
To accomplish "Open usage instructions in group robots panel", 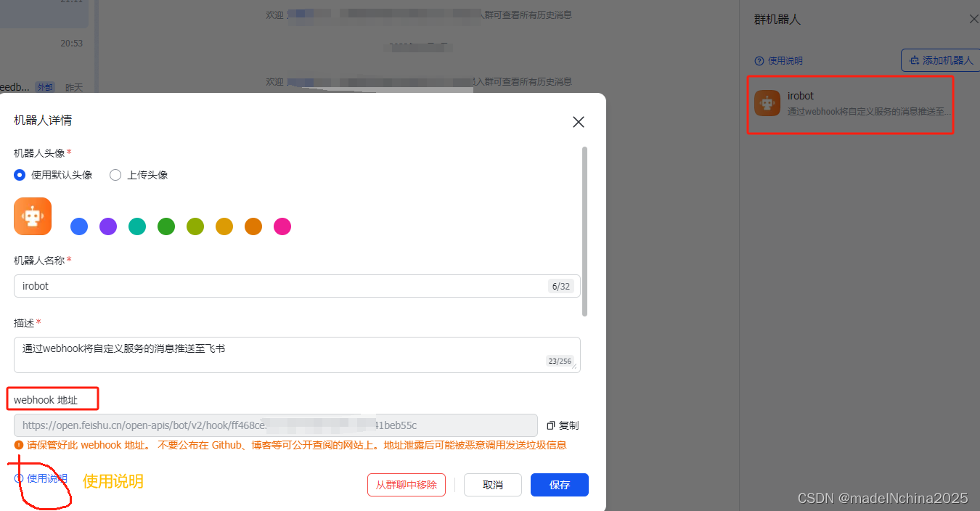I will pyautogui.click(x=779, y=61).
